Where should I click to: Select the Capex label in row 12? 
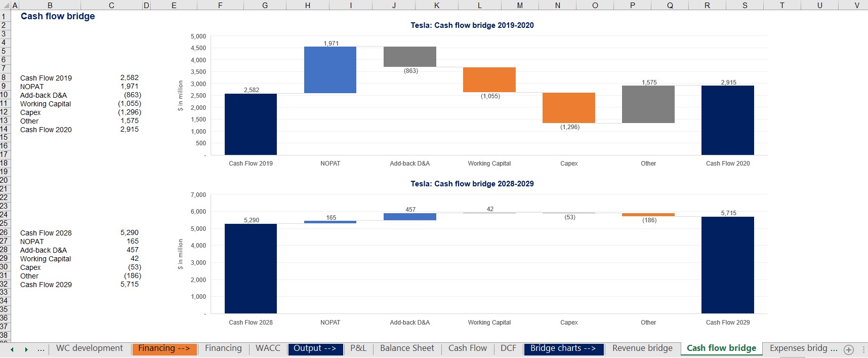(x=30, y=112)
